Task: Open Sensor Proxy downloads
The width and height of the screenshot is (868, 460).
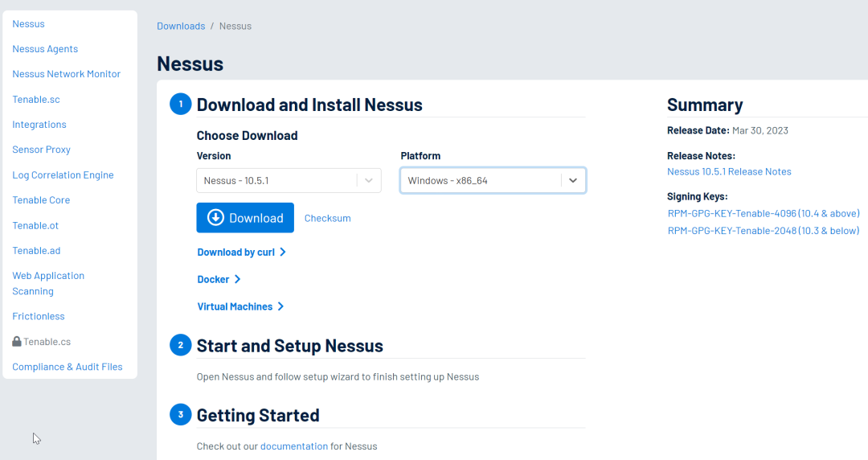Action: click(42, 150)
